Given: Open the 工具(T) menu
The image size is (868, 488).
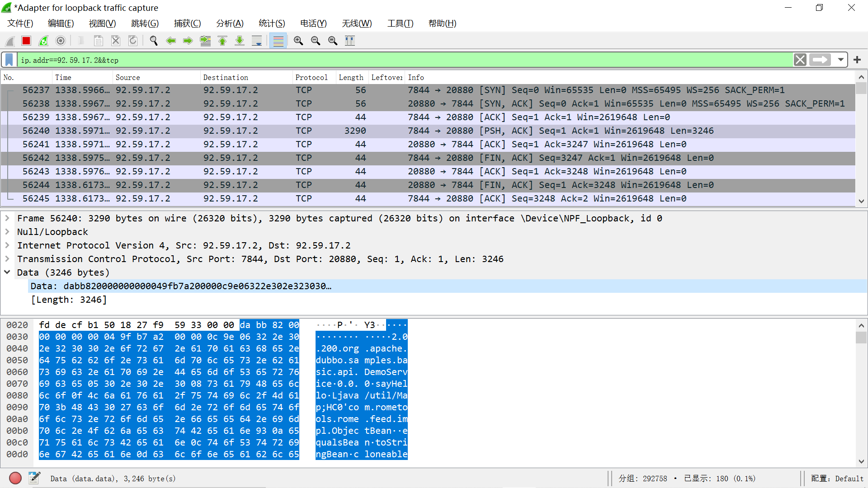Looking at the screenshot, I should (401, 23).
